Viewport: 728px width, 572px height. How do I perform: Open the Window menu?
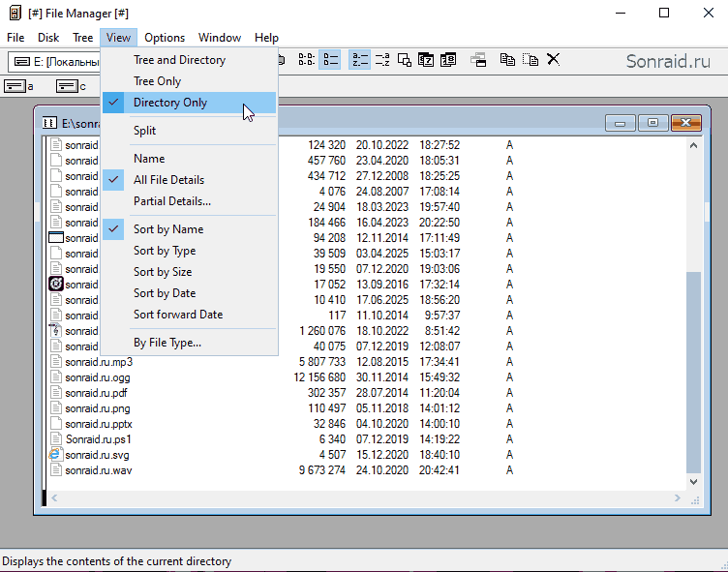pyautogui.click(x=220, y=38)
